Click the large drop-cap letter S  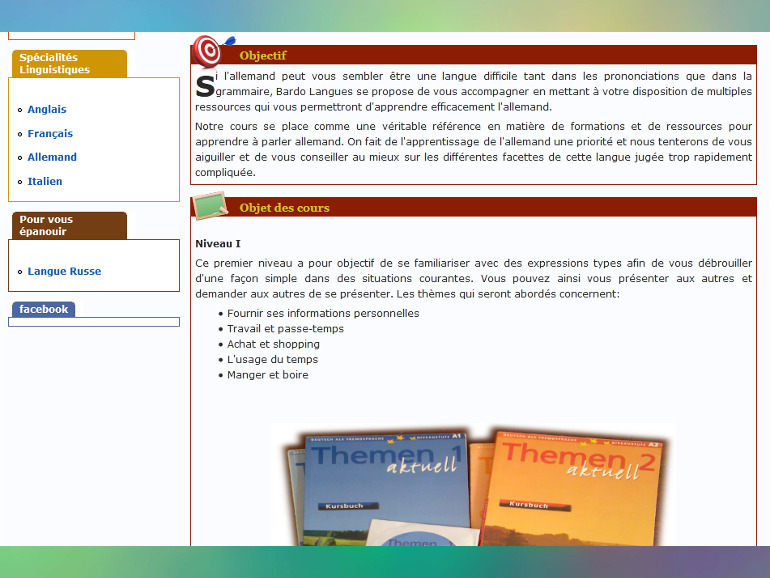tap(205, 86)
